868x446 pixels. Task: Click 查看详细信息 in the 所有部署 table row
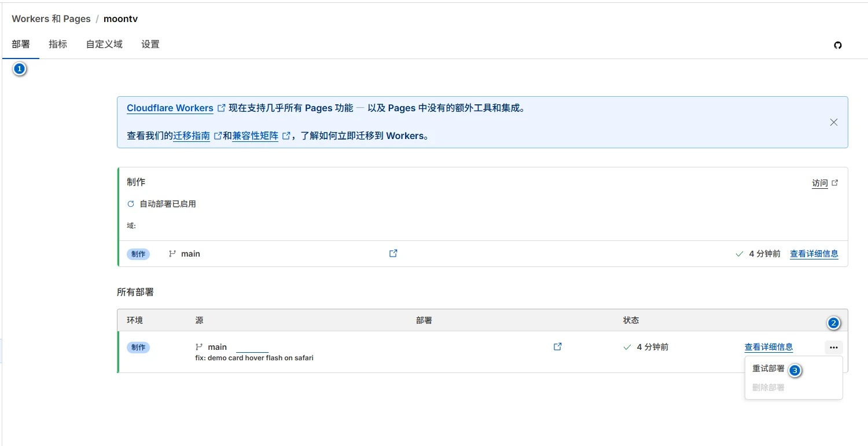click(768, 347)
